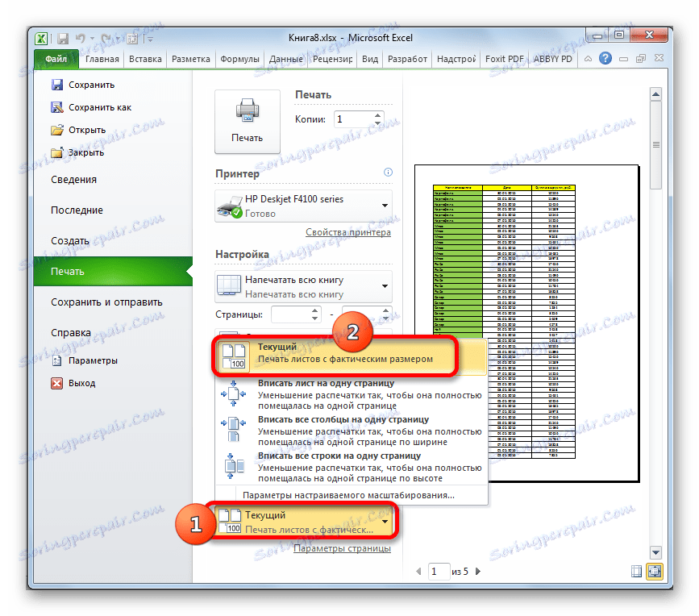Click the Копии number input field
Image resolution: width=699 pixels, height=616 pixels.
tap(355, 119)
